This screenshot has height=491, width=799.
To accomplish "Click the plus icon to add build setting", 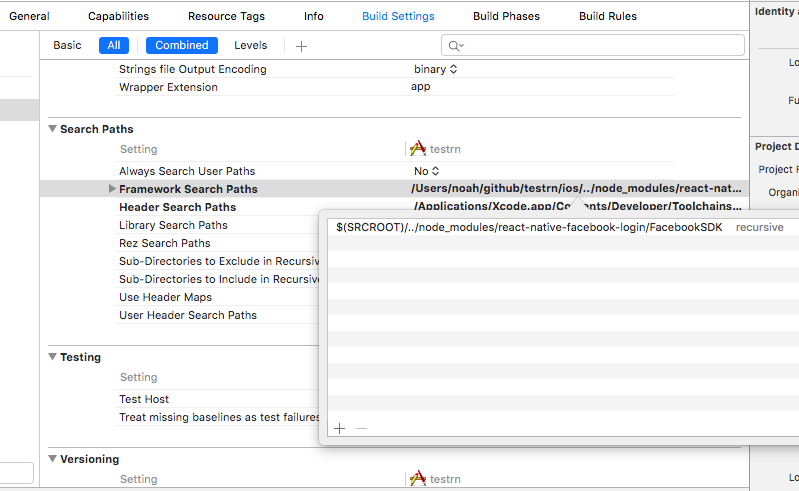I will (x=301, y=46).
